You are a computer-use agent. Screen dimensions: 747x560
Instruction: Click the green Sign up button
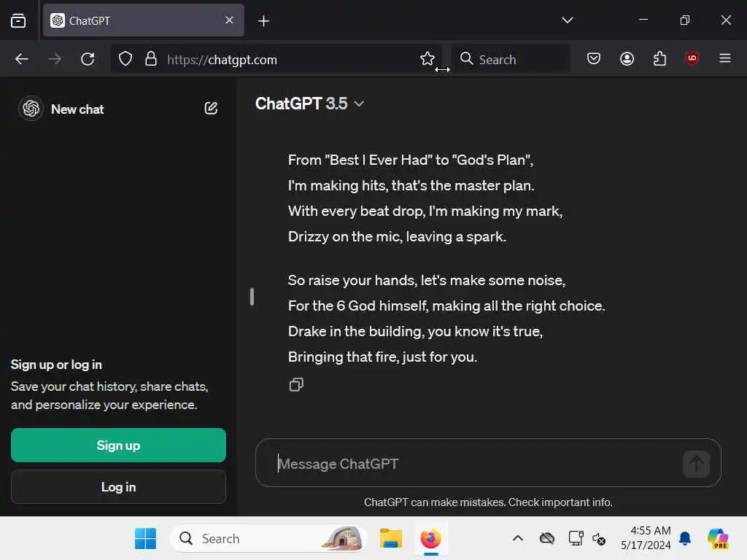[x=118, y=446]
